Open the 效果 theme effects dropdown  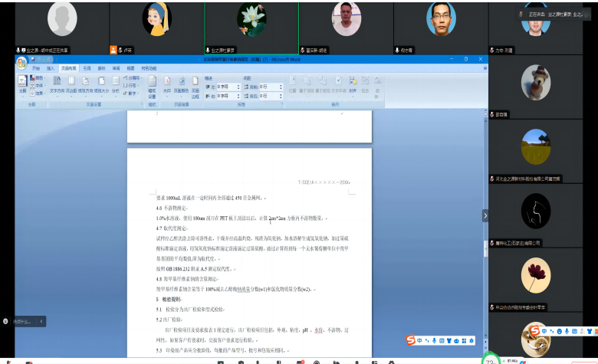[38, 93]
